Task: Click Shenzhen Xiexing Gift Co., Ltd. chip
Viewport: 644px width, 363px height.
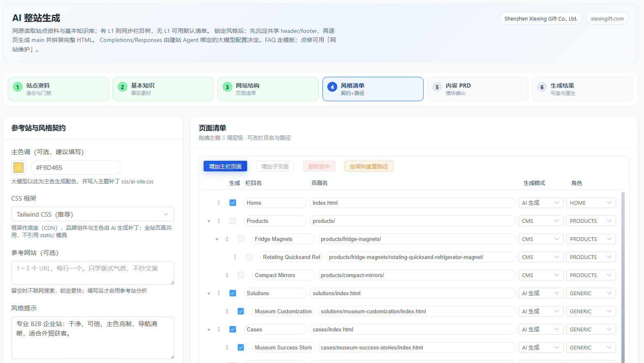Action: pyautogui.click(x=541, y=18)
